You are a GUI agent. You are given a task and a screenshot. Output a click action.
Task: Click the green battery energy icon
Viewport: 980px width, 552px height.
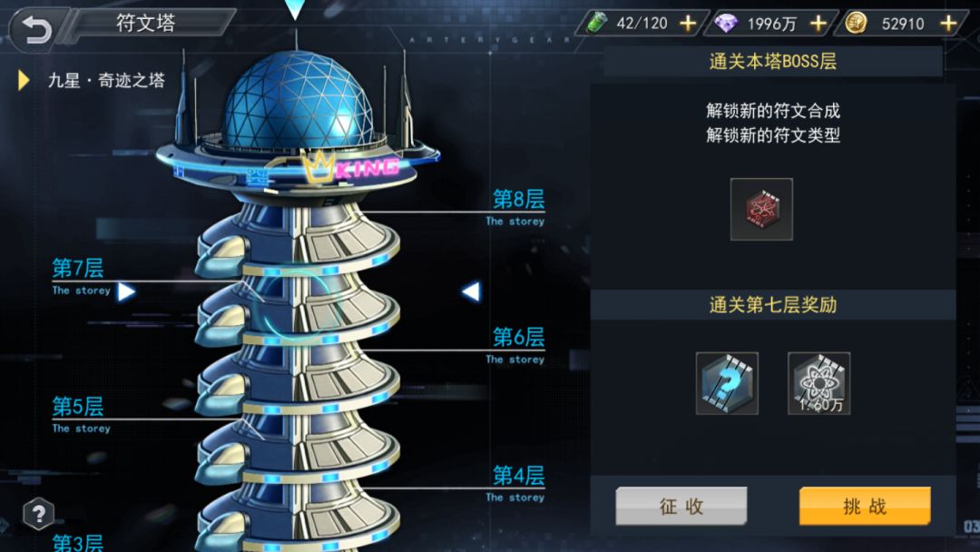(596, 23)
